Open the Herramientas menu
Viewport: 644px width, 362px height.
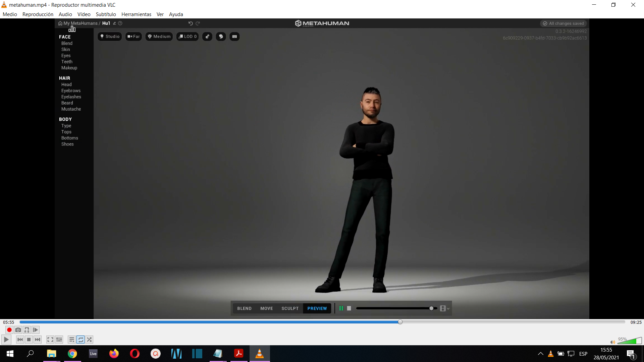point(136,14)
